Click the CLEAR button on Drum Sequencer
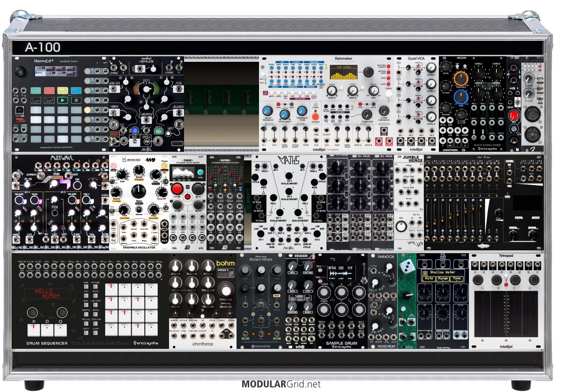 tap(95, 332)
